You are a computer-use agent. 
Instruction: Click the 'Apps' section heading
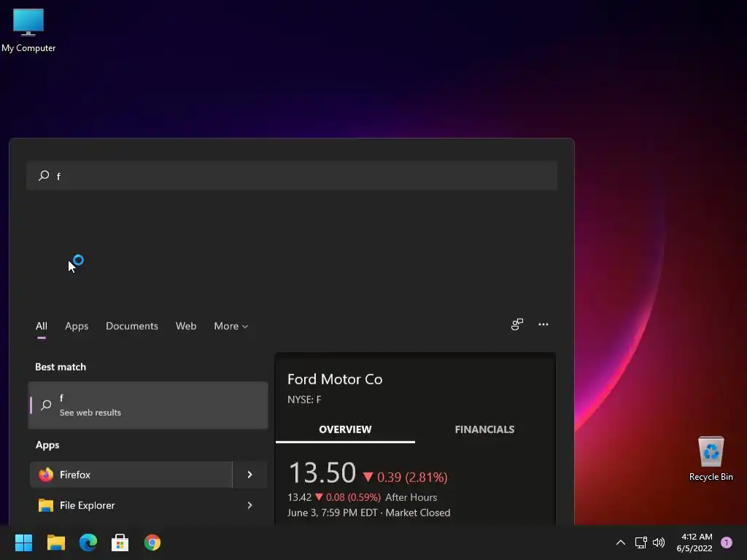click(x=47, y=446)
